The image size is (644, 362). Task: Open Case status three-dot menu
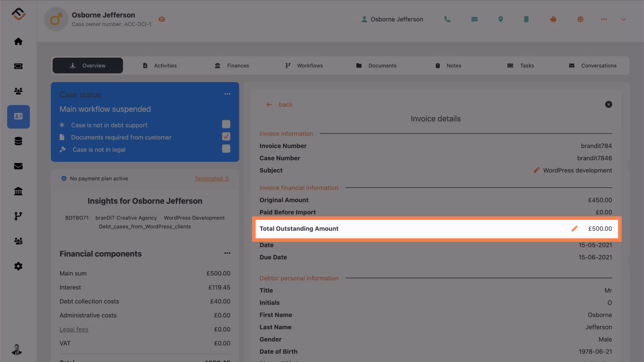coord(227,94)
